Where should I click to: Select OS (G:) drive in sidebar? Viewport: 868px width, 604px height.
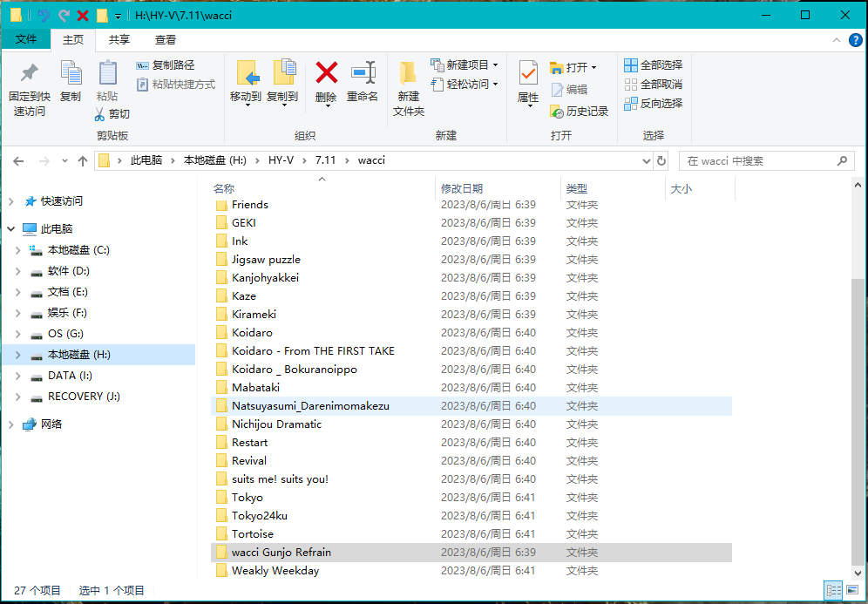[x=65, y=334]
